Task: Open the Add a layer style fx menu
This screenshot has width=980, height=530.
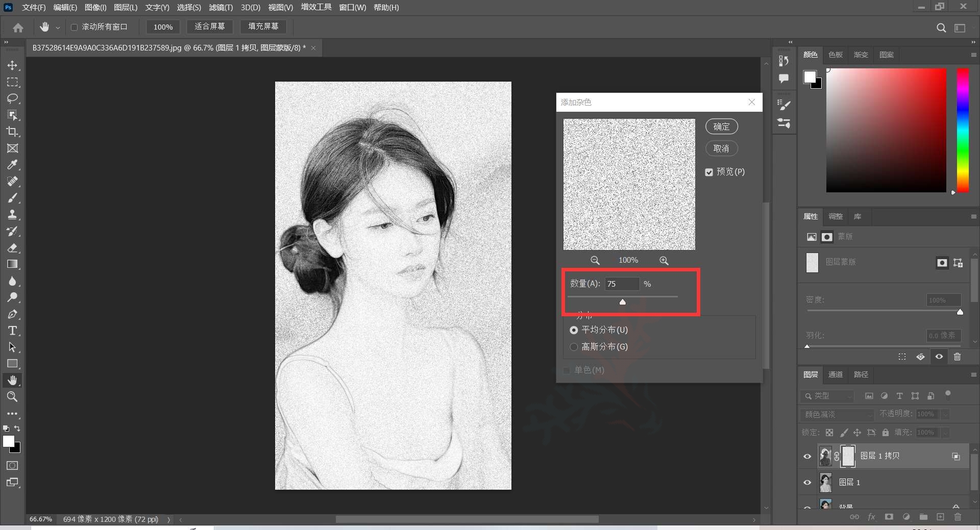Action: pos(872,517)
